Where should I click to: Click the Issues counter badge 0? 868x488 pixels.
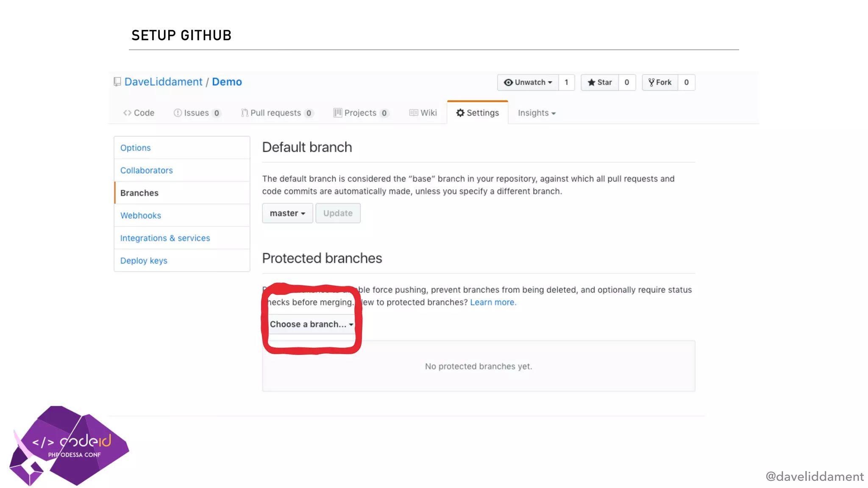(x=217, y=113)
